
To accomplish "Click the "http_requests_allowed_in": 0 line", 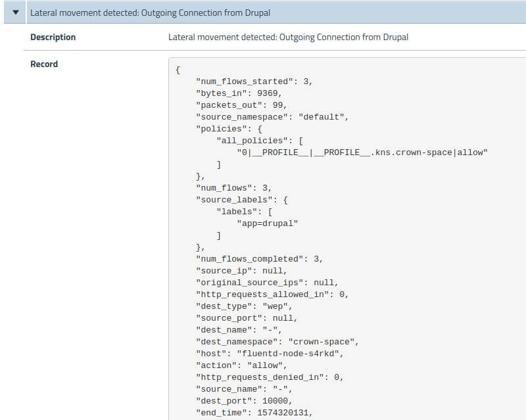I will (272, 294).
